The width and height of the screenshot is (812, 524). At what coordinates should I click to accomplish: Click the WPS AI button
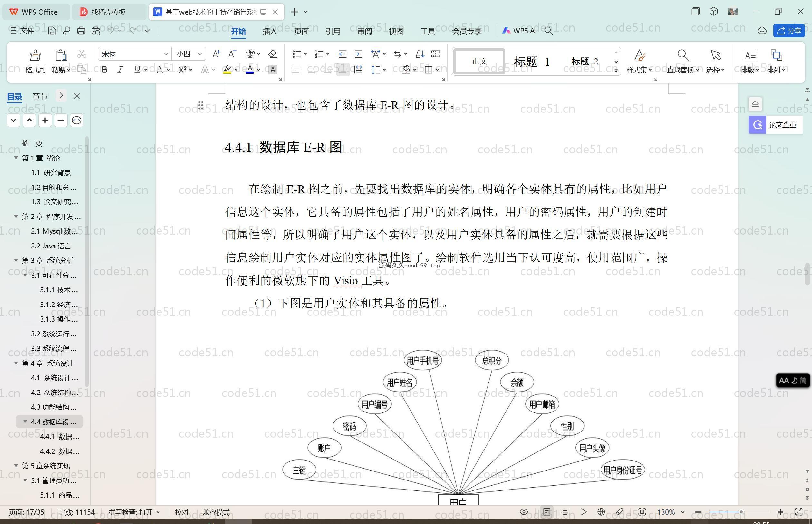519,31
